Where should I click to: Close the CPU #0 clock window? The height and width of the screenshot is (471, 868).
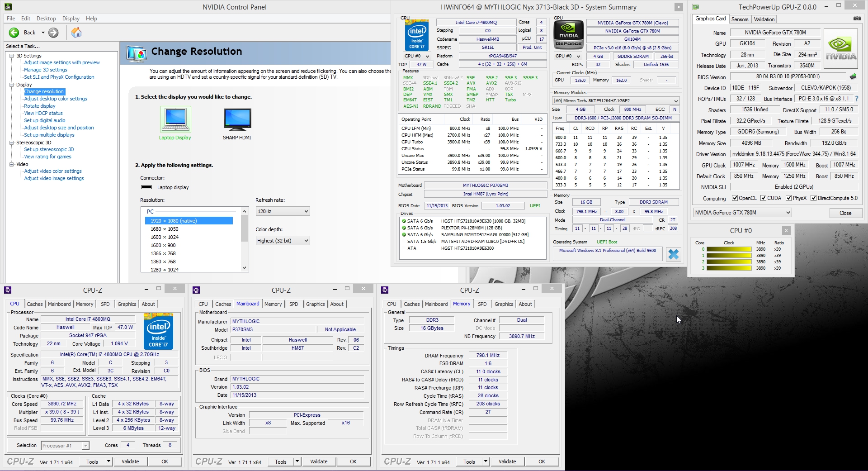coord(786,230)
